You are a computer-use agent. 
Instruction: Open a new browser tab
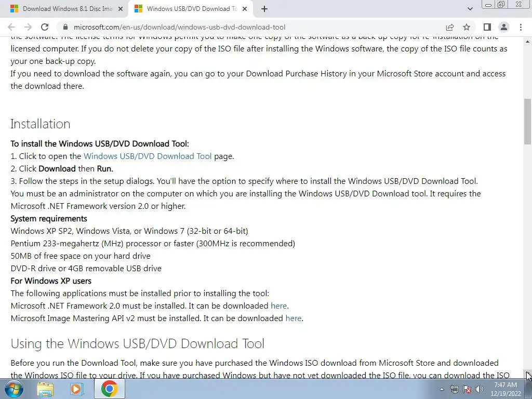[x=264, y=9]
